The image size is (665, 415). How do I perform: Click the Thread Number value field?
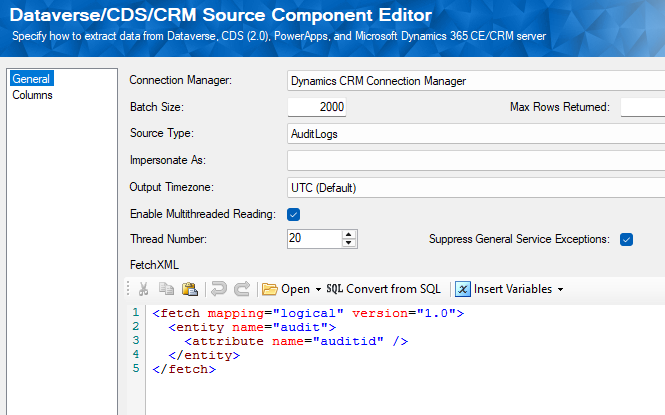click(314, 239)
